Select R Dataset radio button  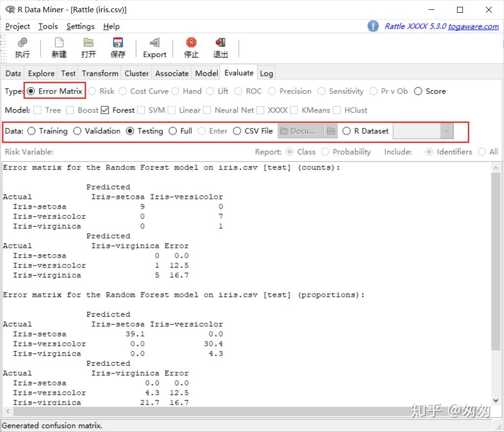click(346, 131)
